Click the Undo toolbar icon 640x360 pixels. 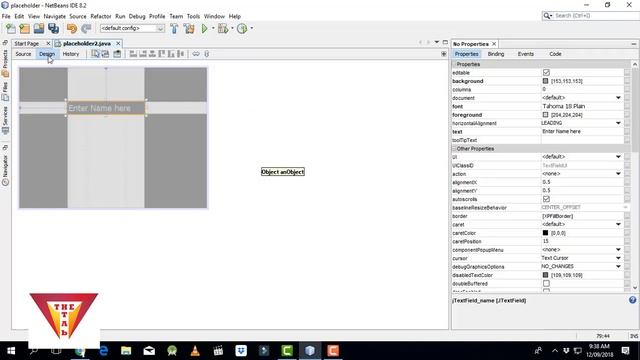72,29
